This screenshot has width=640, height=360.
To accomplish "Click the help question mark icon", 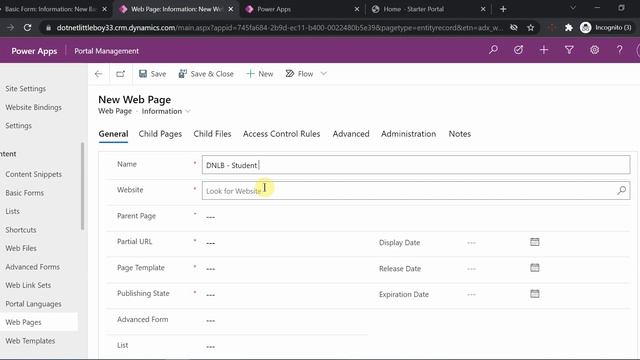I will [620, 50].
